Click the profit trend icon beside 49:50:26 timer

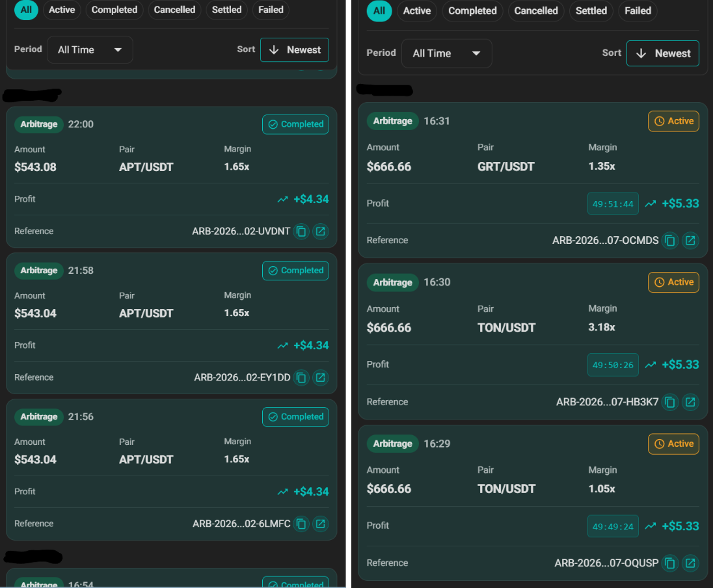[x=651, y=365]
